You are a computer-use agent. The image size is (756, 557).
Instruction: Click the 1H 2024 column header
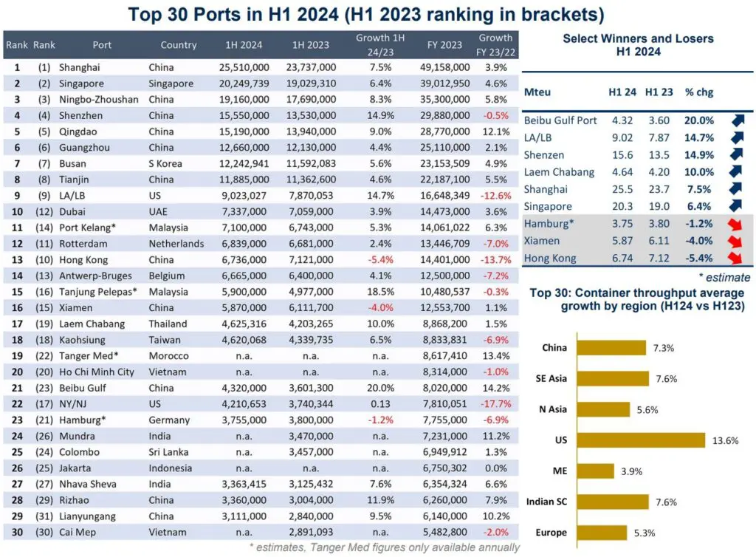coord(244,44)
